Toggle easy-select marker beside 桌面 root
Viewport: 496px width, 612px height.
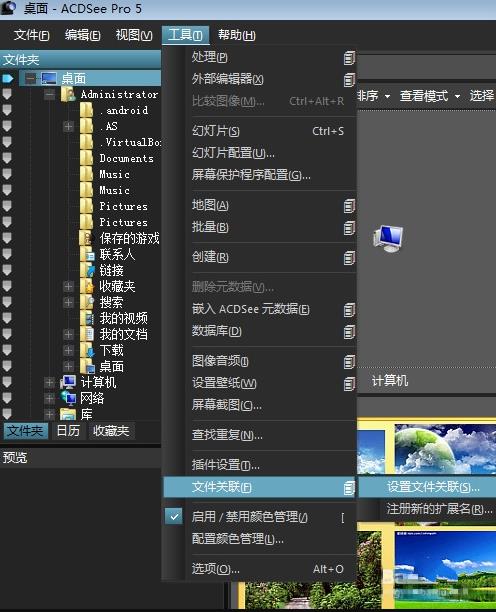pyautogui.click(x=8, y=78)
